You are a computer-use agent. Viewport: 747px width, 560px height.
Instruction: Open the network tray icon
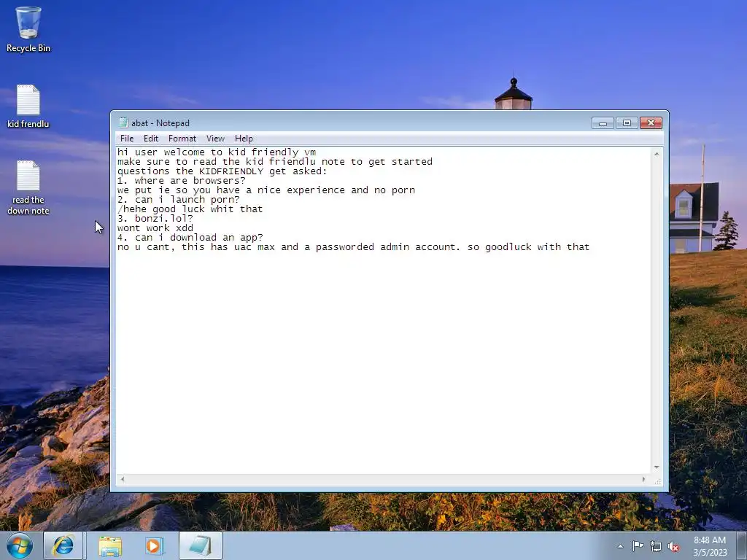click(x=656, y=546)
